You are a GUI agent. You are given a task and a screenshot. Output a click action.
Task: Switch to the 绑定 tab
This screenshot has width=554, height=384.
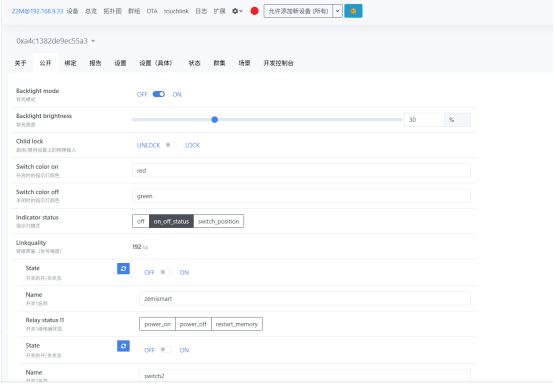tap(70, 63)
